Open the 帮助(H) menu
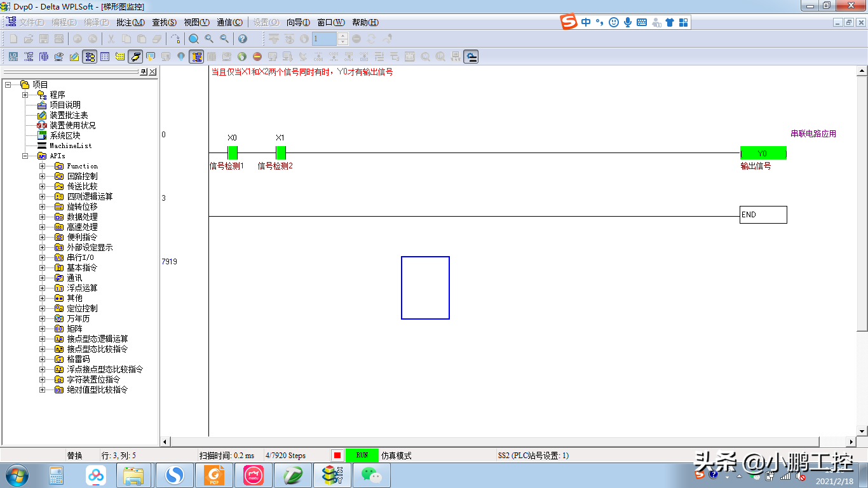This screenshot has width=868, height=488. click(x=365, y=22)
